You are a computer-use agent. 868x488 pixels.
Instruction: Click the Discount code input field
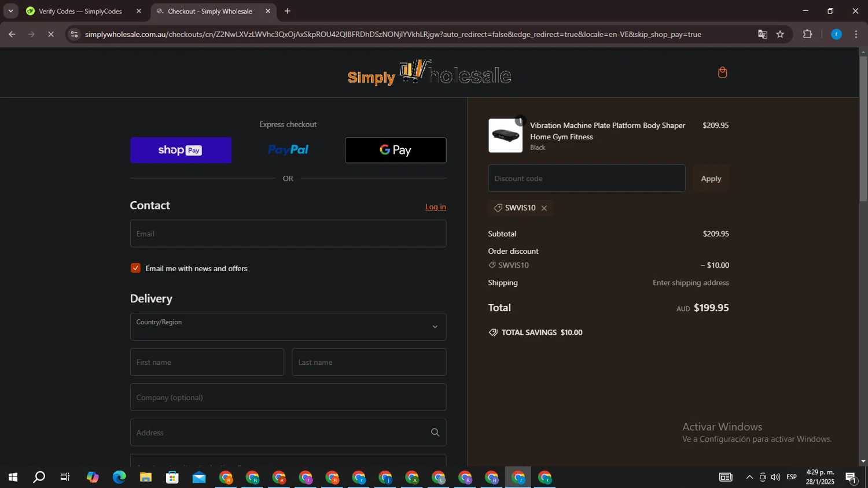coord(587,178)
